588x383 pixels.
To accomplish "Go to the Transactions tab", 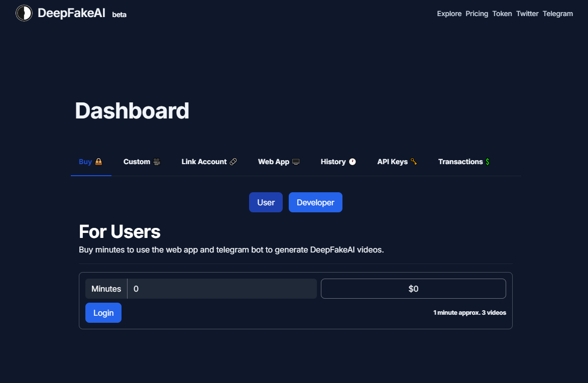I will click(x=460, y=162).
